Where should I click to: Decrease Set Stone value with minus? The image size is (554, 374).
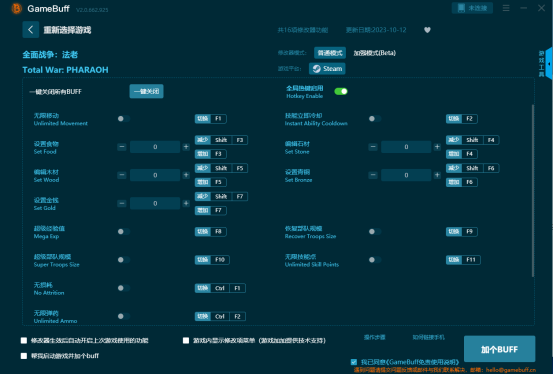tap(373, 147)
